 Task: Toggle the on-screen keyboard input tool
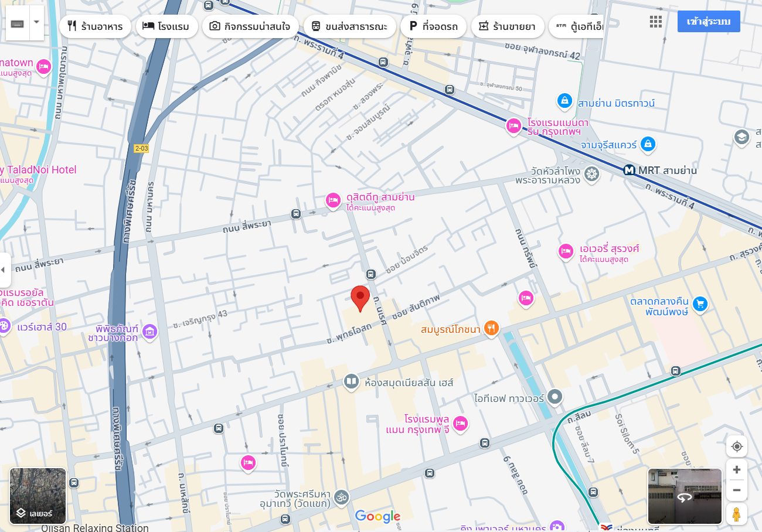(x=18, y=23)
